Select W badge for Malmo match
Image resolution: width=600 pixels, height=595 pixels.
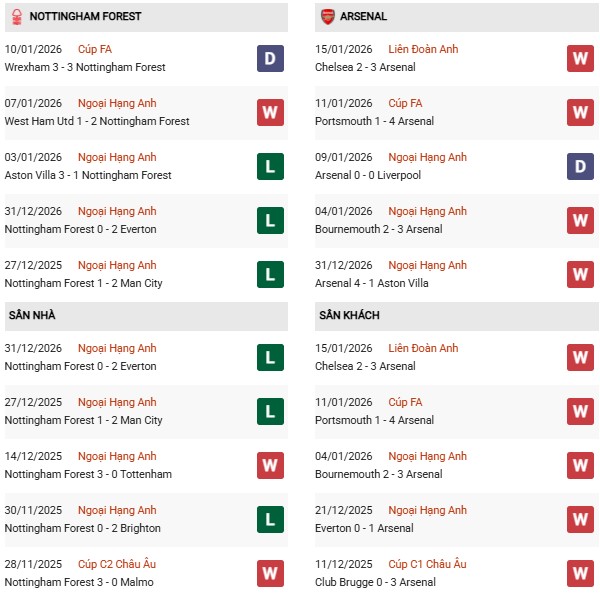click(x=270, y=574)
